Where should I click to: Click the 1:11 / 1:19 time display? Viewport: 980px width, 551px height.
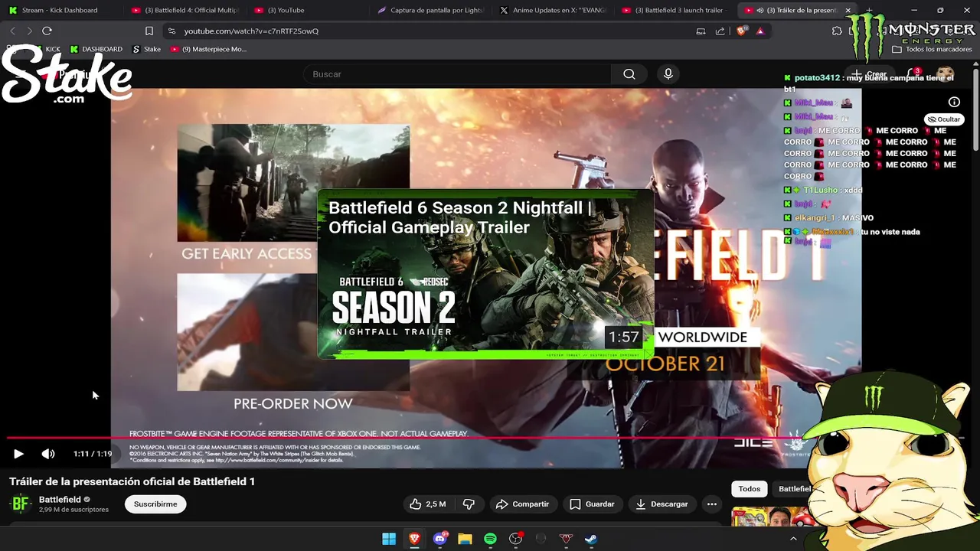pyautogui.click(x=93, y=454)
